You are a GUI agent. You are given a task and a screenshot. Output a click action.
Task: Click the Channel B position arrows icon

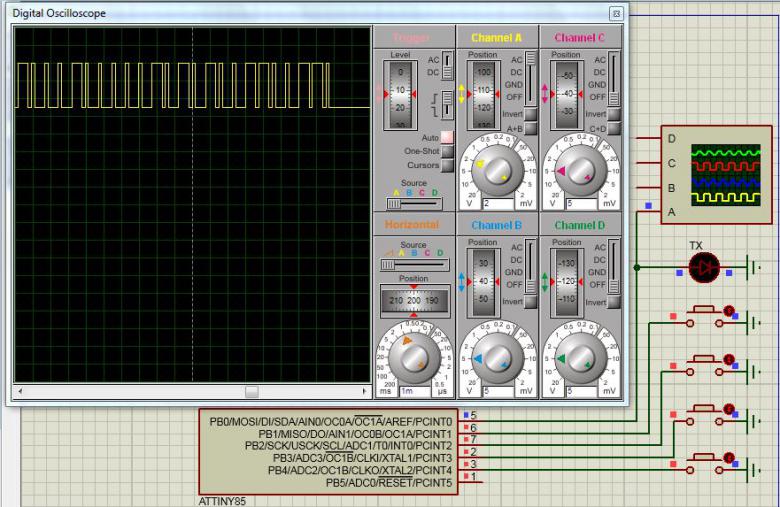pyautogui.click(x=461, y=282)
